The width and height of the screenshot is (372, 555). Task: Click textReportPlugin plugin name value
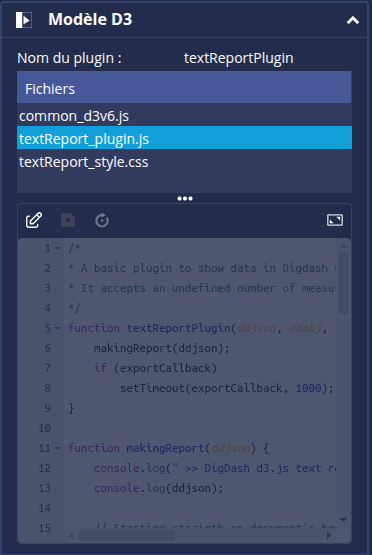point(239,58)
